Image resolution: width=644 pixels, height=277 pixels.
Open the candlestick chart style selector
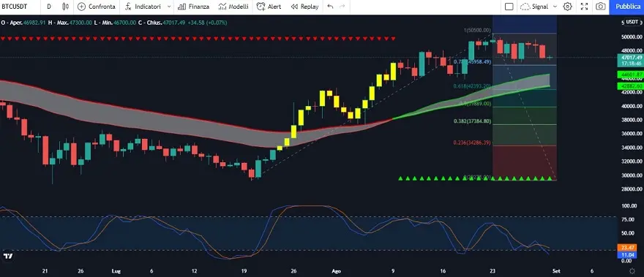[x=65, y=7]
